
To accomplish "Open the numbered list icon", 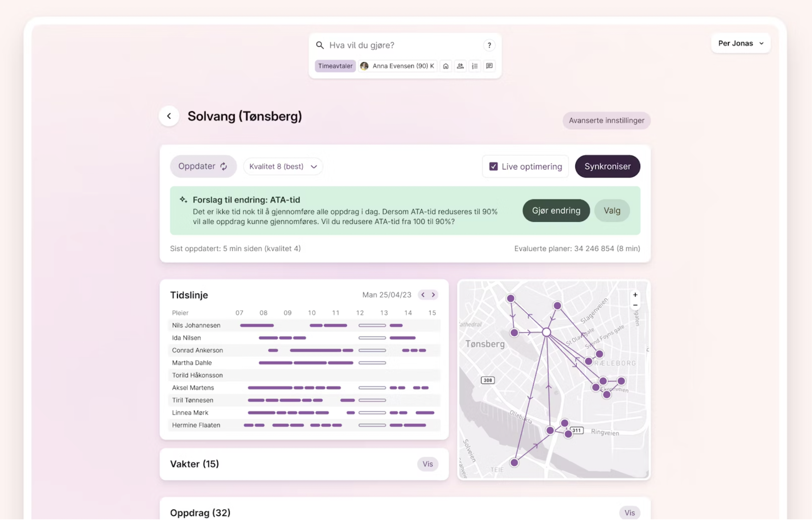I will pyautogui.click(x=475, y=66).
